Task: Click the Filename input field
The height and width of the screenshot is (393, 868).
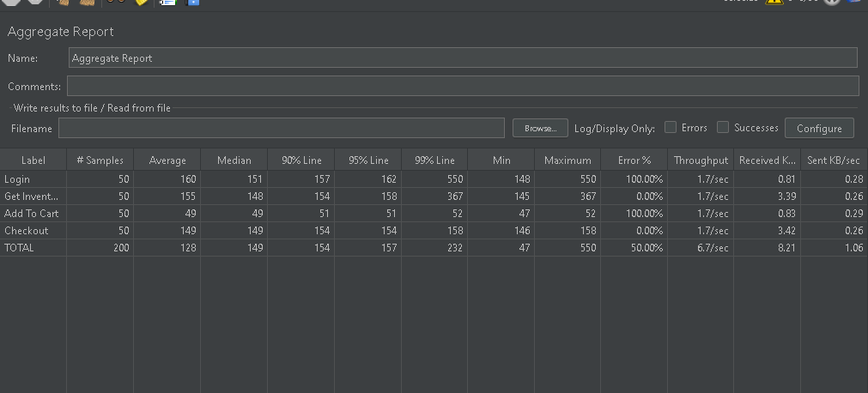Action: tap(282, 128)
